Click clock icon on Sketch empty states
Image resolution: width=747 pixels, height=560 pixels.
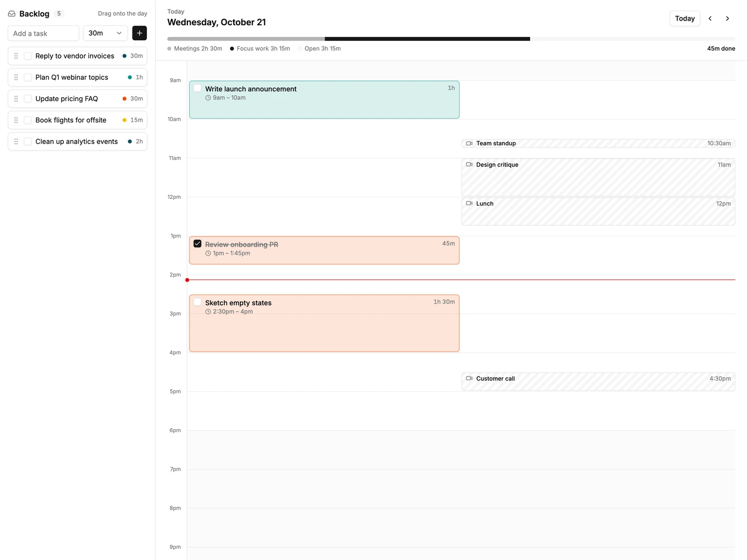tap(208, 312)
